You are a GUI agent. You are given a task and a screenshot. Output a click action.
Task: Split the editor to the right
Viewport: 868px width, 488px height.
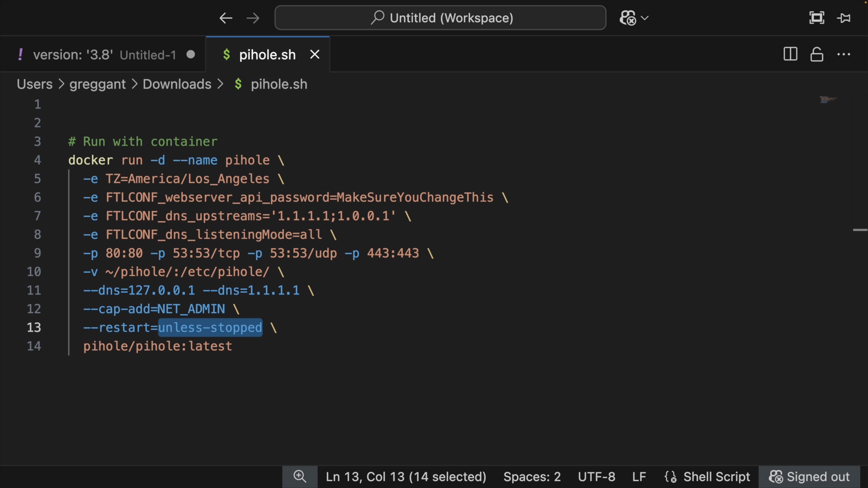[x=790, y=54]
